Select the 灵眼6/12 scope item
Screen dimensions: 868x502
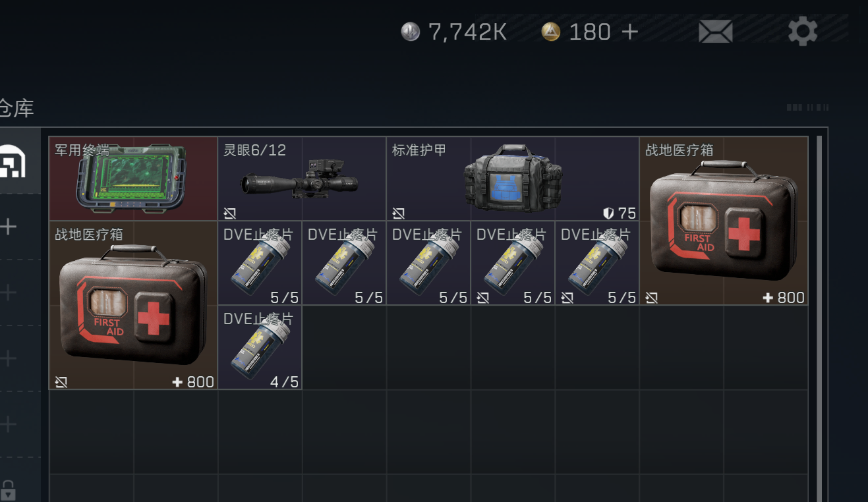point(302,179)
